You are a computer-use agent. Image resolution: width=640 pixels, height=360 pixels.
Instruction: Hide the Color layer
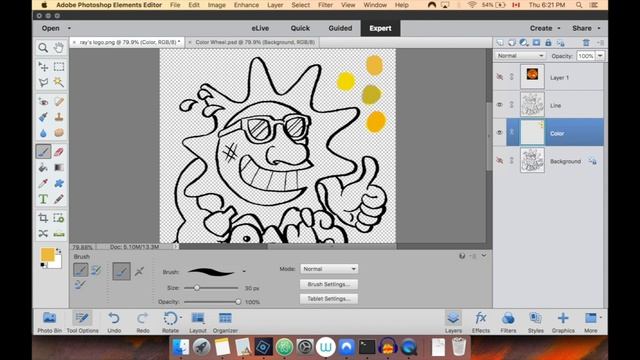tap(500, 132)
